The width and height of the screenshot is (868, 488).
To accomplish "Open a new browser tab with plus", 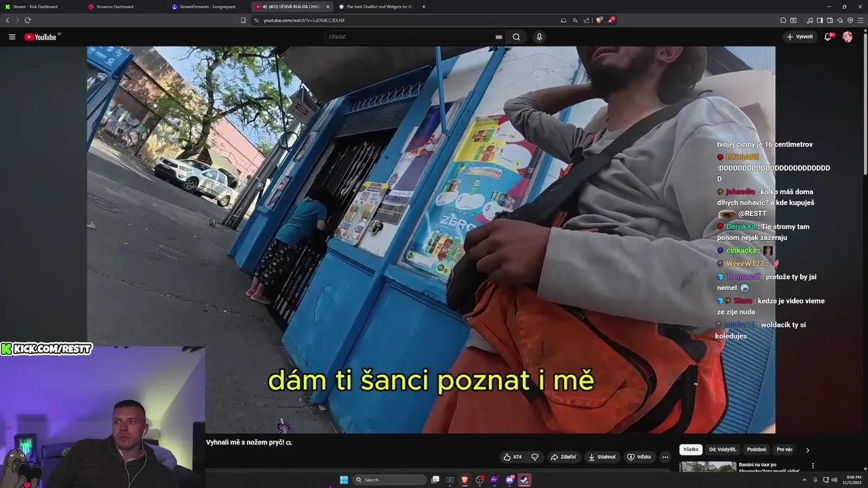I will pyautogui.click(x=424, y=7).
